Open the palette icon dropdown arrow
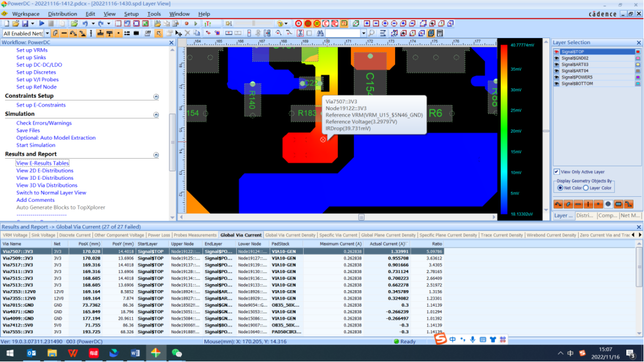 point(286,23)
